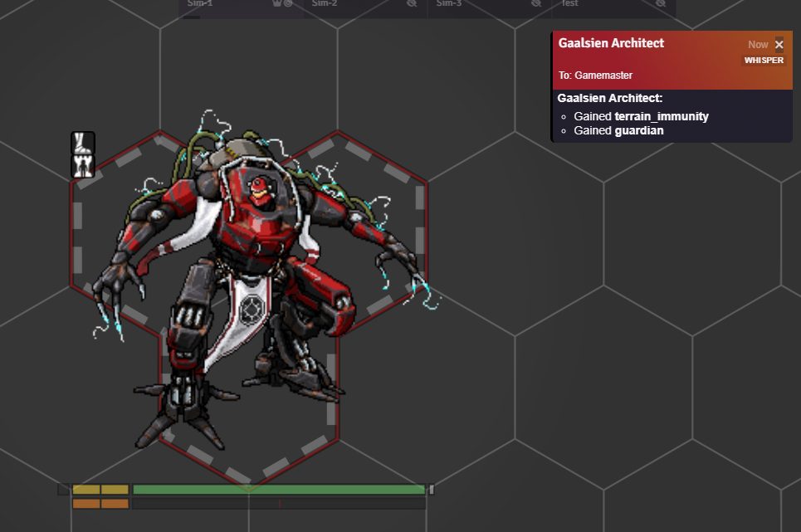The height and width of the screenshot is (532, 801).
Task: Click the WHISPER tag on message
Action: [764, 61]
